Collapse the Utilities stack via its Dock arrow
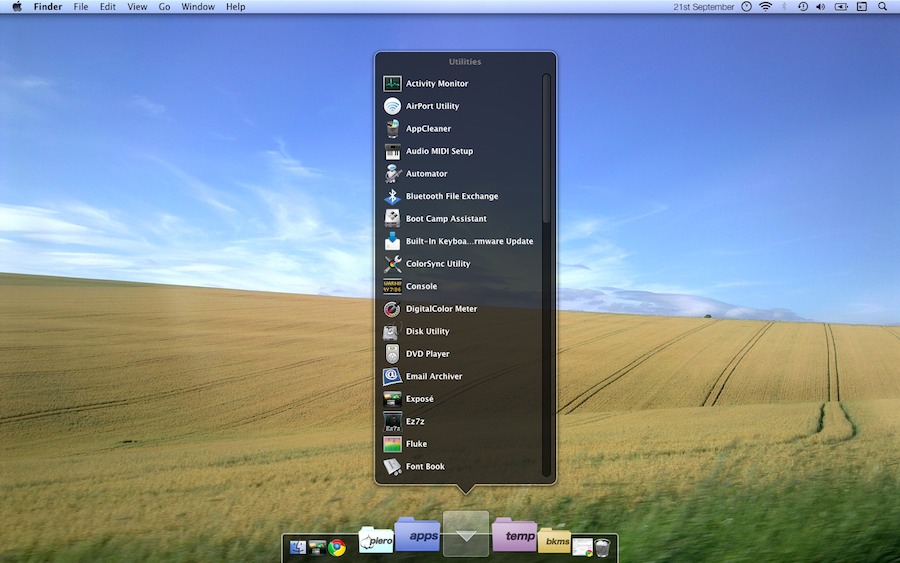The width and height of the screenshot is (900, 563). click(466, 534)
